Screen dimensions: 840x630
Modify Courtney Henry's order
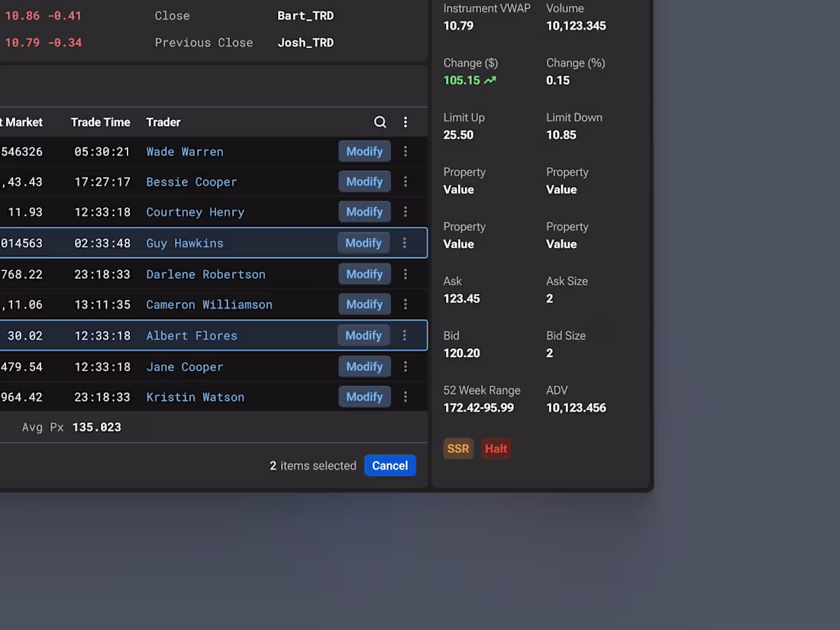coord(363,212)
